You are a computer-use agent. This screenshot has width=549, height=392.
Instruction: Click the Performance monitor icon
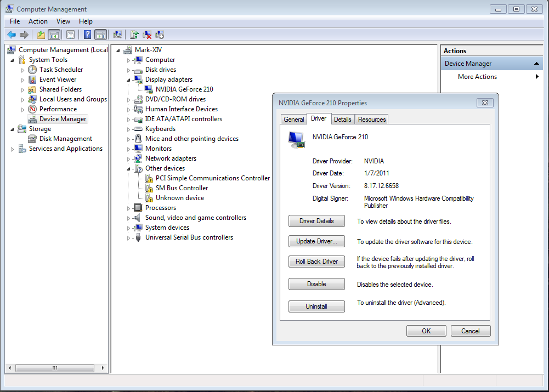pos(32,109)
